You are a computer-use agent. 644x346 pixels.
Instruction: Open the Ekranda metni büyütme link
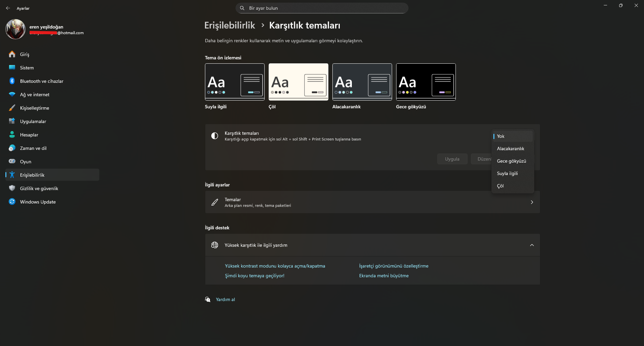[x=384, y=276]
